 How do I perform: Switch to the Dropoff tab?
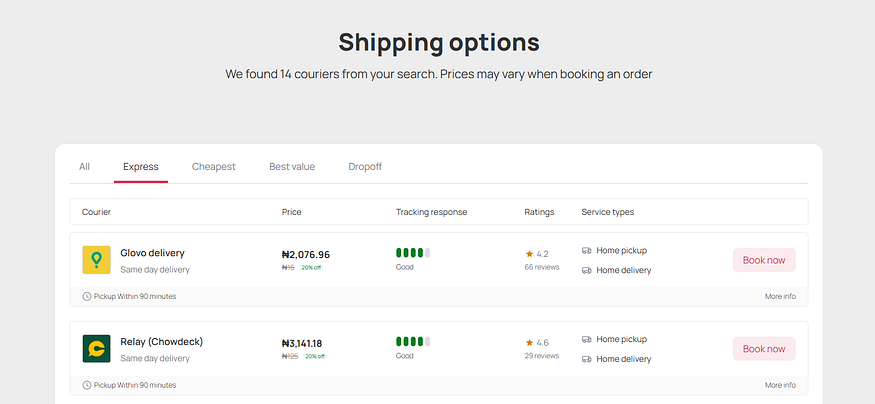point(365,167)
